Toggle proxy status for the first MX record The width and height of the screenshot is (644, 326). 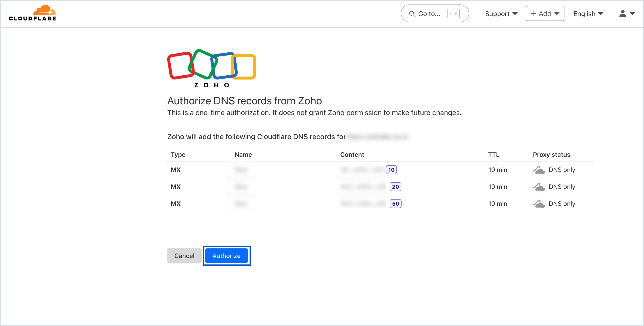coord(539,170)
